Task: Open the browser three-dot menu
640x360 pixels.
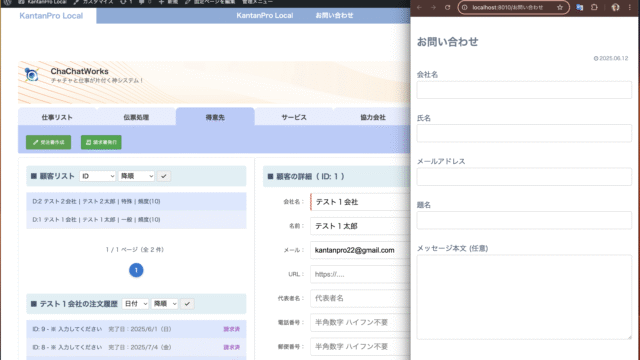Action: (x=630, y=7)
